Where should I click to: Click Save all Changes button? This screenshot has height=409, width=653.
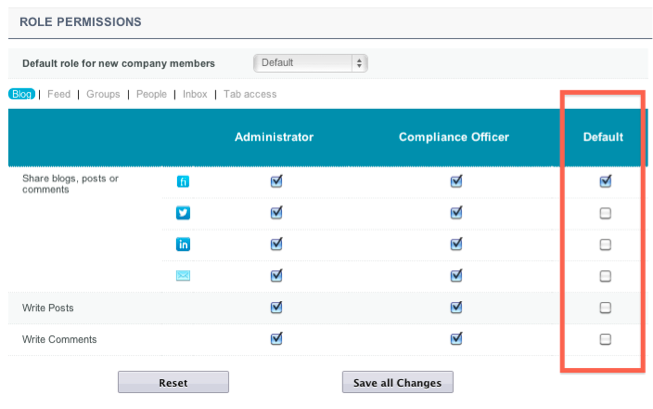[x=397, y=383]
